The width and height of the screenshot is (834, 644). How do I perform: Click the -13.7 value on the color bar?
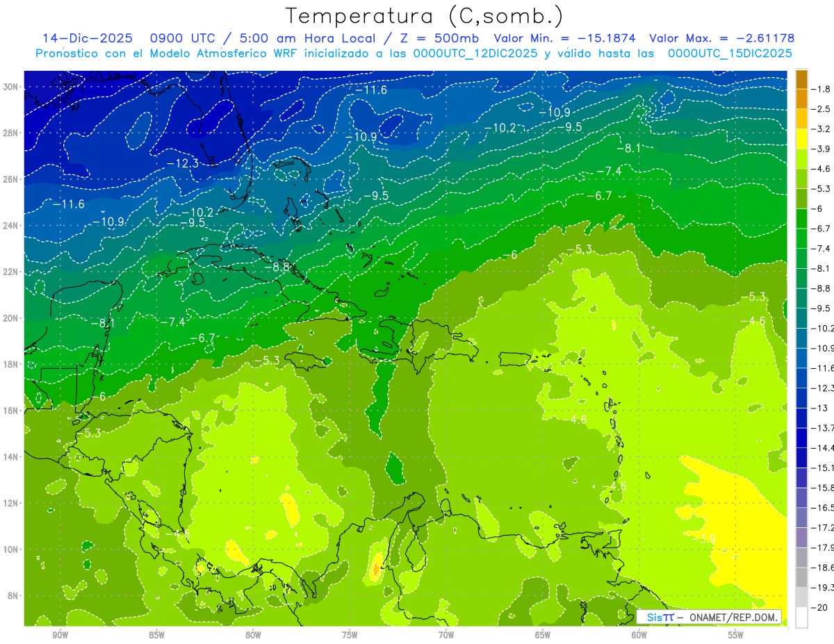tap(824, 428)
